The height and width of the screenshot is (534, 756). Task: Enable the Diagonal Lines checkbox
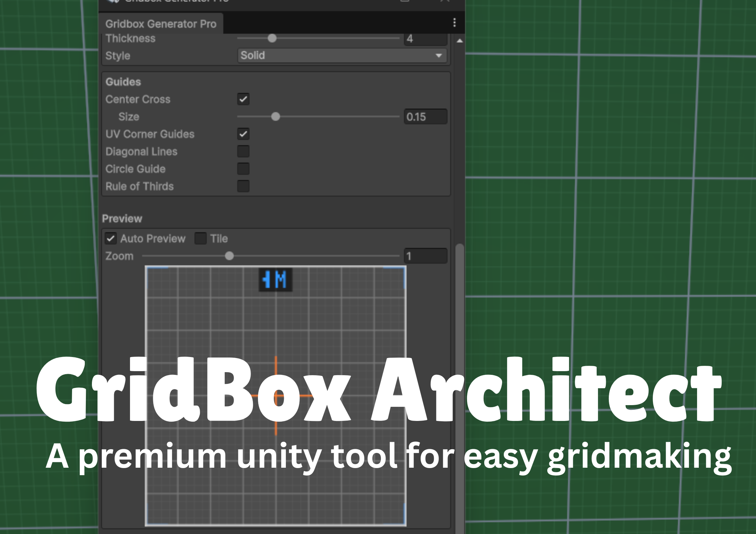tap(243, 151)
